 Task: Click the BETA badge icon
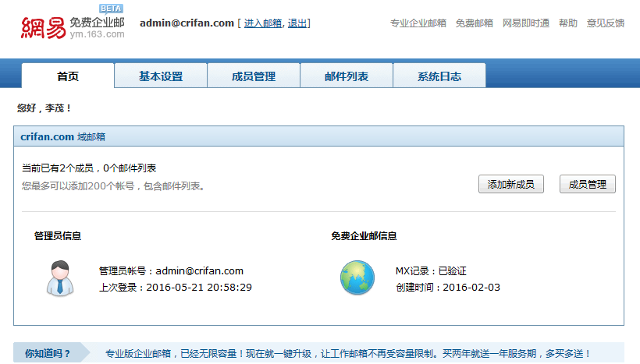click(111, 9)
